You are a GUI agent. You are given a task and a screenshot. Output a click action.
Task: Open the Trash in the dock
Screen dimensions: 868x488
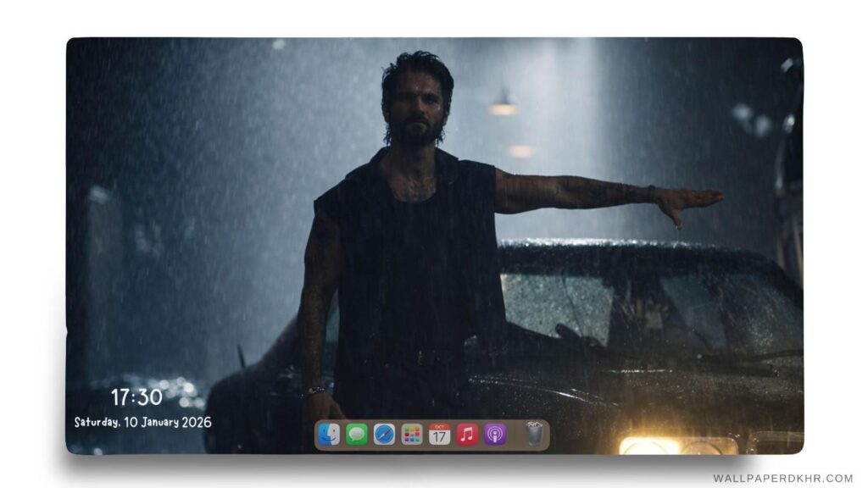pos(534,434)
